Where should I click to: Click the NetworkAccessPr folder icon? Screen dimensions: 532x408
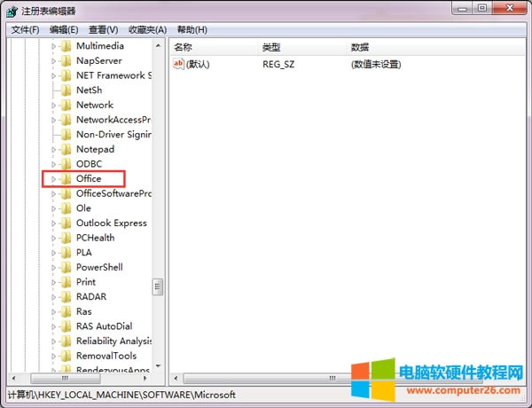(x=66, y=120)
